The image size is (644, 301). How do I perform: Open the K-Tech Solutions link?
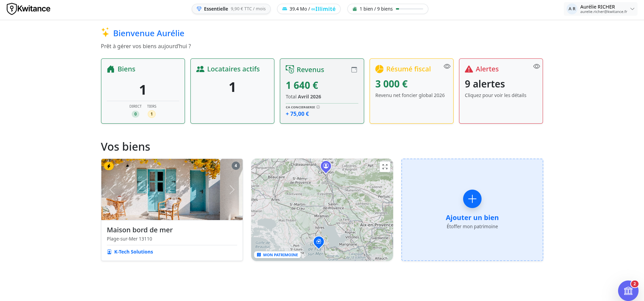(x=133, y=252)
